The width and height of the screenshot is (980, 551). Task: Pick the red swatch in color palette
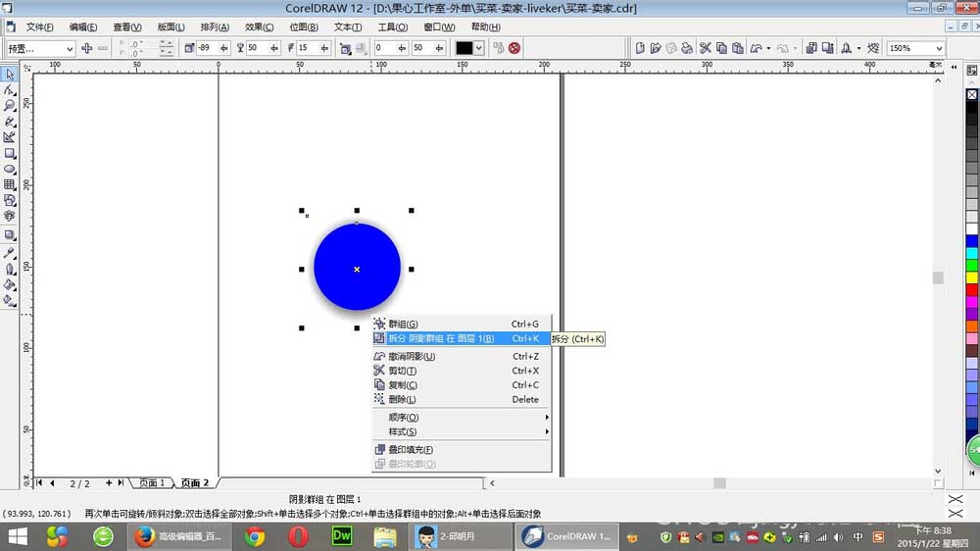[972, 289]
